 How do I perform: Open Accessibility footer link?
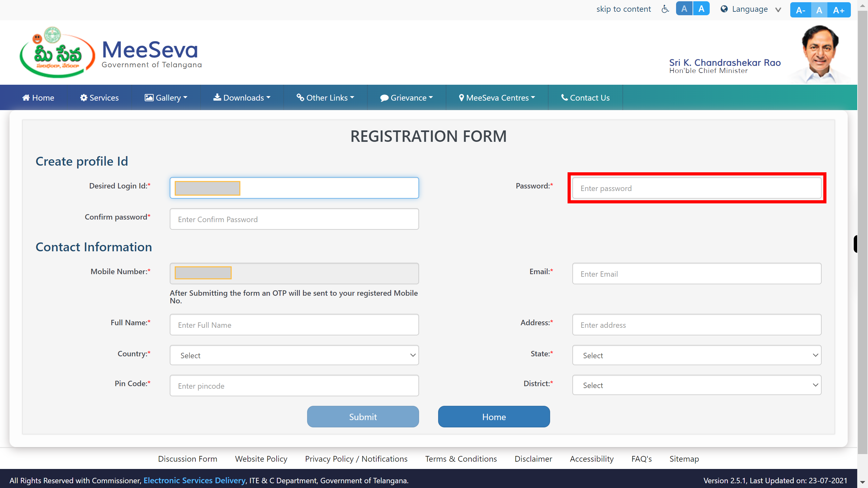click(592, 459)
